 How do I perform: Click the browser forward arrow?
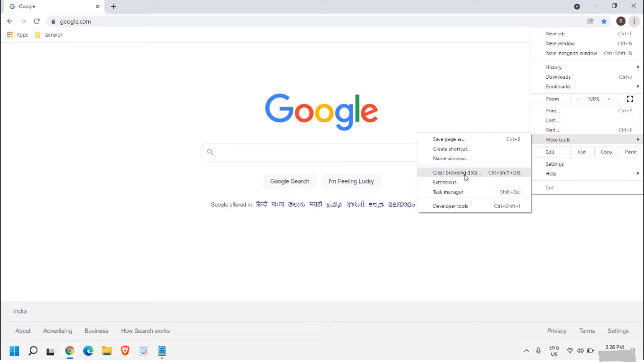[24, 21]
